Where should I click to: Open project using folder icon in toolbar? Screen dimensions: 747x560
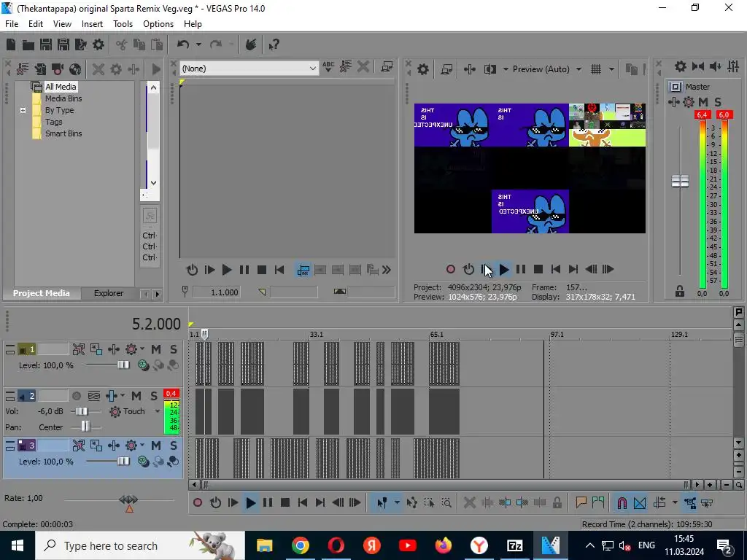tap(28, 44)
